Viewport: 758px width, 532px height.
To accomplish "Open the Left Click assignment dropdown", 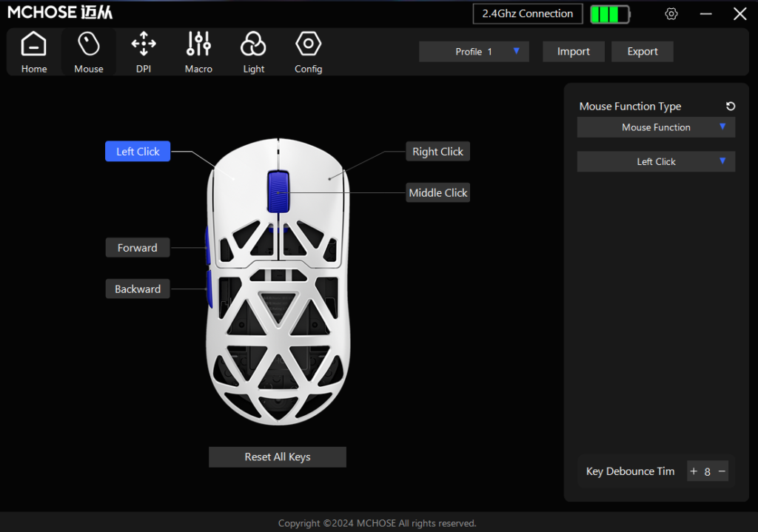I will pyautogui.click(x=656, y=161).
